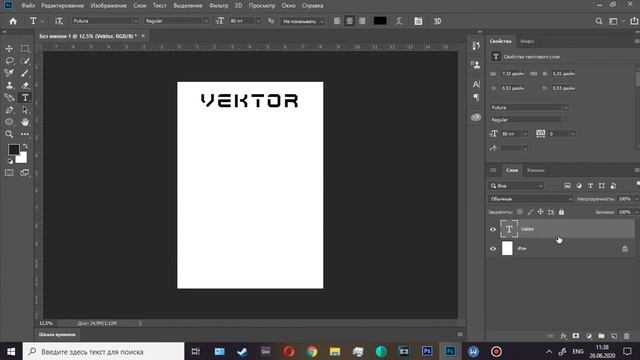Create a new group folder icon
The image size is (640, 360).
[601, 336]
